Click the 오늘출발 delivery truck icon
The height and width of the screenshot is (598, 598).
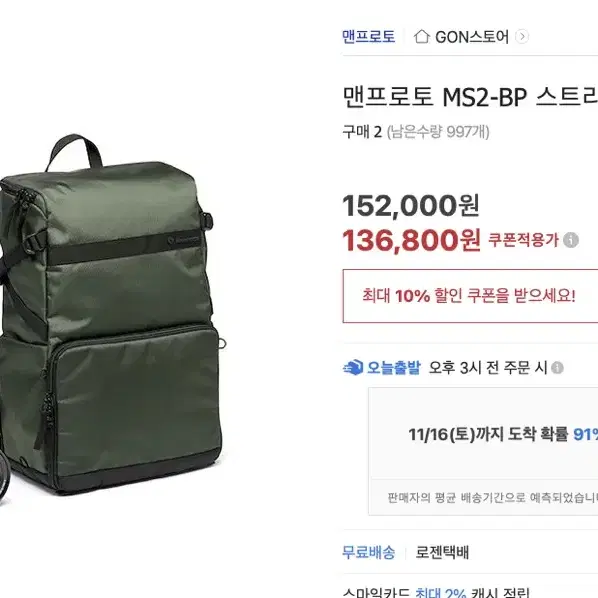coord(353,368)
